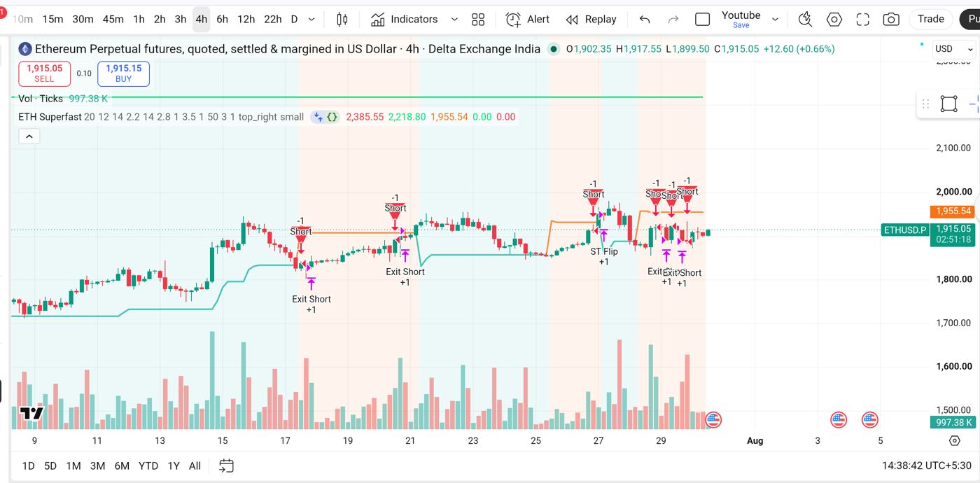Open time axis settings hexagon icon
This screenshot has height=483, width=980.
(x=955, y=441)
